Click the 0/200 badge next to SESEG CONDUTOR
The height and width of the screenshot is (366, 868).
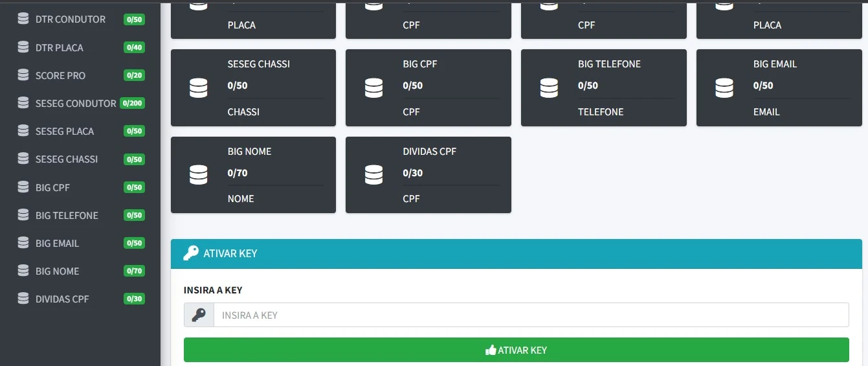click(x=133, y=103)
